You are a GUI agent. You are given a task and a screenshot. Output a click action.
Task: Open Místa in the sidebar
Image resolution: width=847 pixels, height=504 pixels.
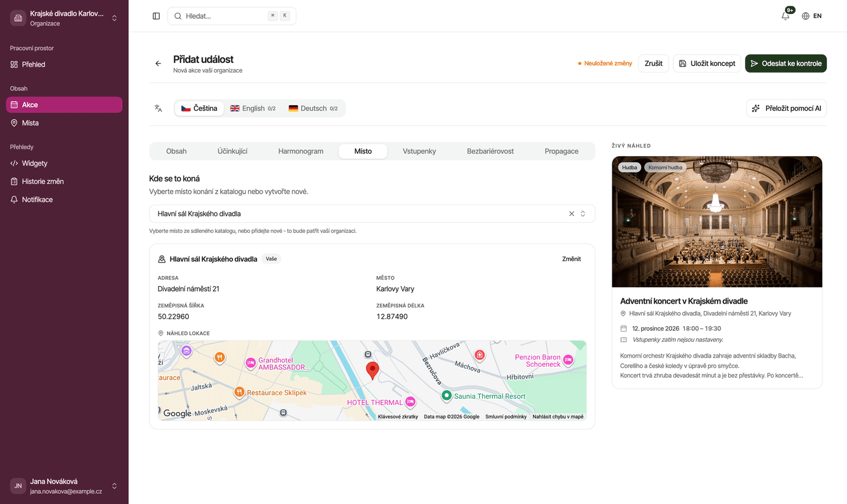coord(64,123)
